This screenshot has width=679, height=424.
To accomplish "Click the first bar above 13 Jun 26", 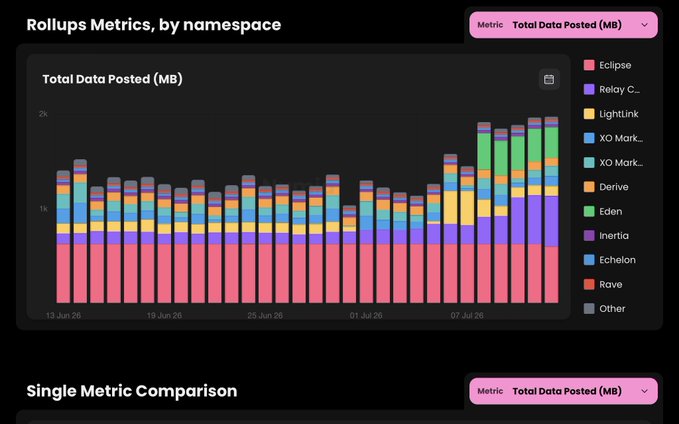I will tap(63, 236).
